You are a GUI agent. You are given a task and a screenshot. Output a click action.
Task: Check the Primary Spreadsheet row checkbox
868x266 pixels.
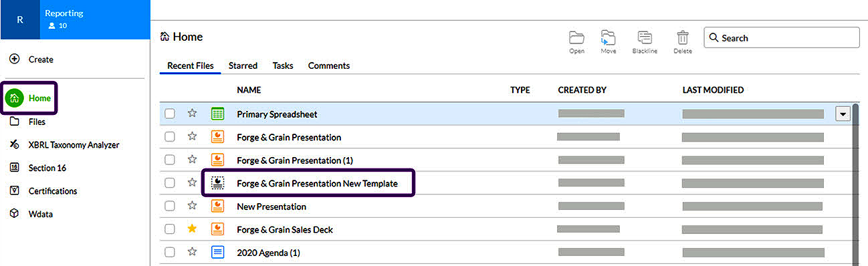(170, 114)
